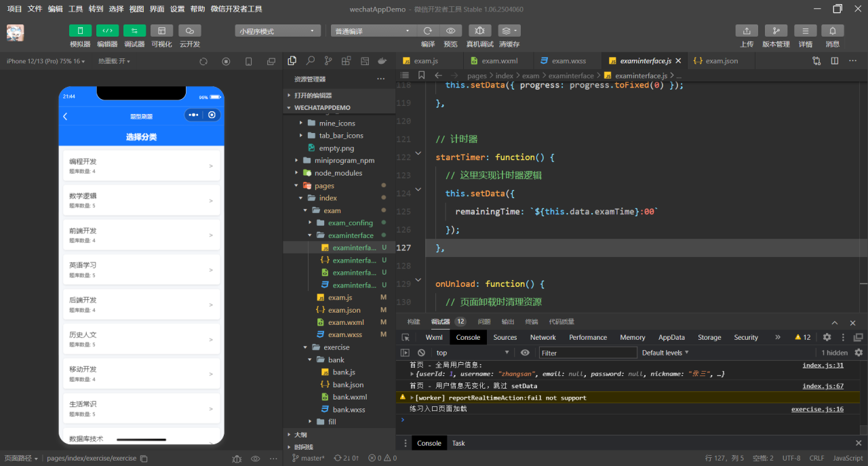This screenshot has width=868, height=466.
Task: Toggle the 编辑器 editor panel button
Action: pos(107,31)
